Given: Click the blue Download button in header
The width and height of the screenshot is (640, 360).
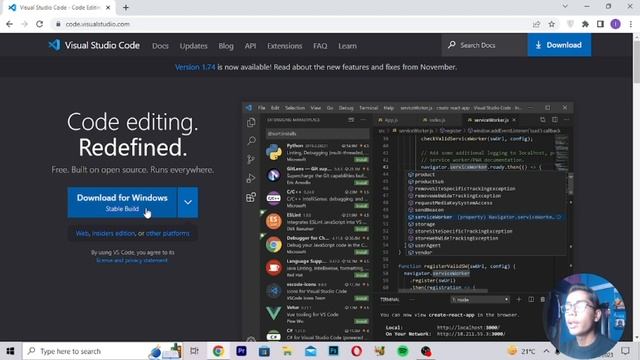Looking at the screenshot, I should point(559,45).
